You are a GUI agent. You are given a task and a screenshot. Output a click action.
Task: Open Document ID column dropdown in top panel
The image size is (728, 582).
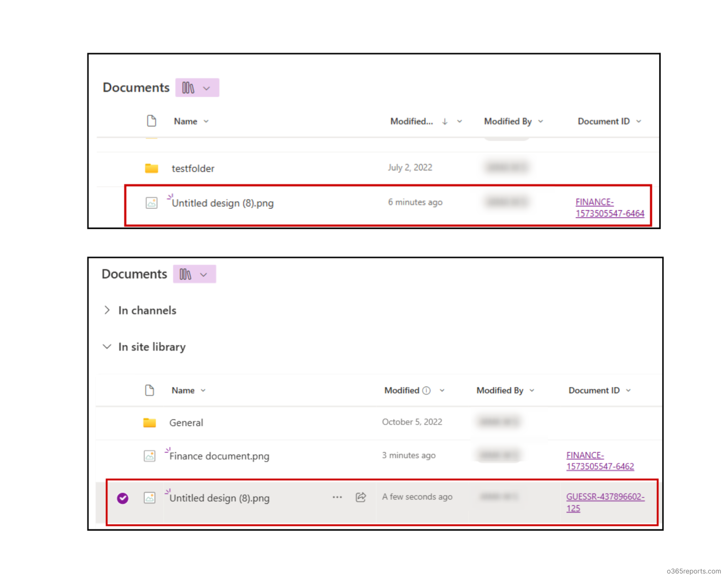click(639, 122)
